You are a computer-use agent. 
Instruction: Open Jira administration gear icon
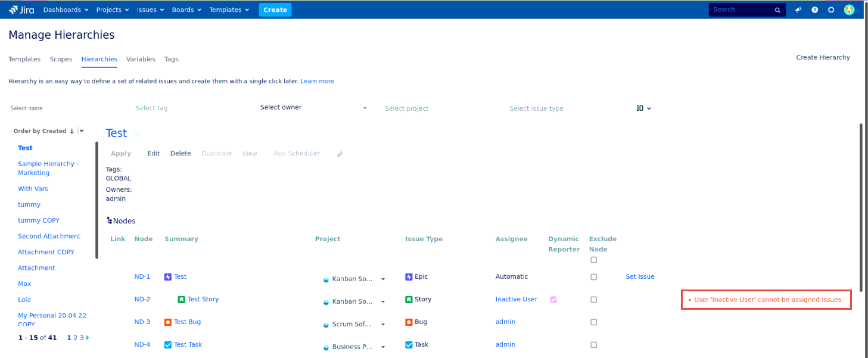click(x=831, y=10)
